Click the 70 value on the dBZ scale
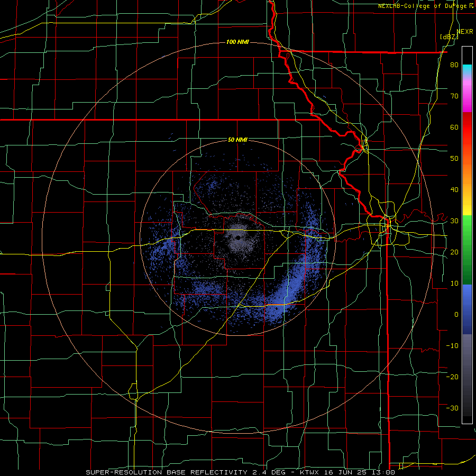The height and width of the screenshot is (476, 476). [454, 96]
